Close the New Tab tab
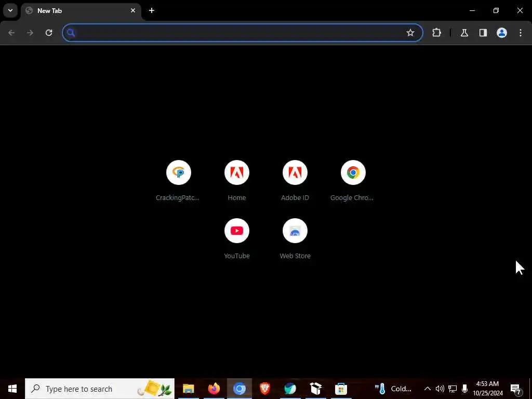Screen dimensions: 532x399 133,10
